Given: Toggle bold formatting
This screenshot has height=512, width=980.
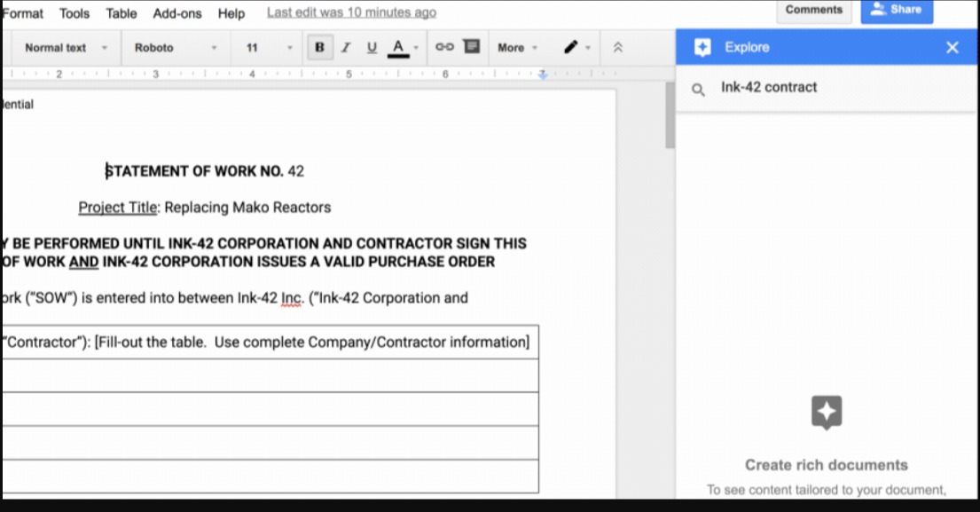Looking at the screenshot, I should coord(319,48).
